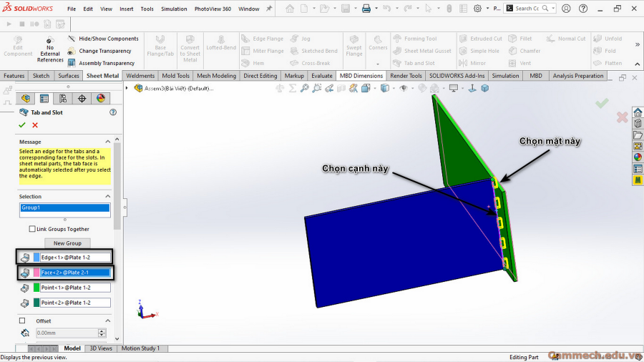Cancel Tab and Slot with red X

pos(35,125)
